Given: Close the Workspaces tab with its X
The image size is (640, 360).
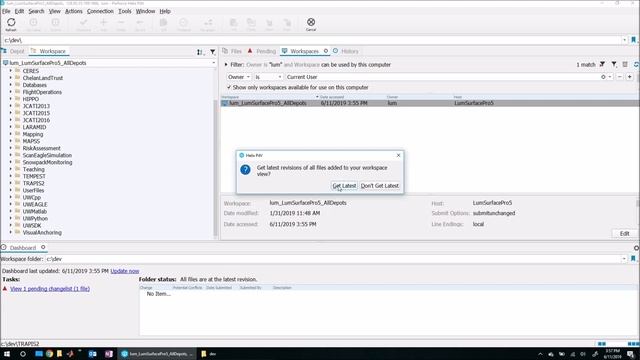Looking at the screenshot, I should coord(326,51).
